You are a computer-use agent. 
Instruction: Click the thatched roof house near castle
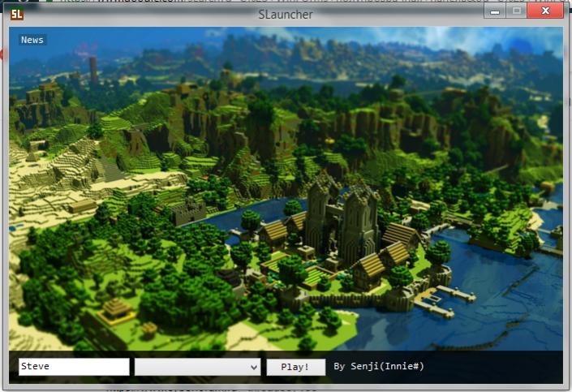click(370, 271)
